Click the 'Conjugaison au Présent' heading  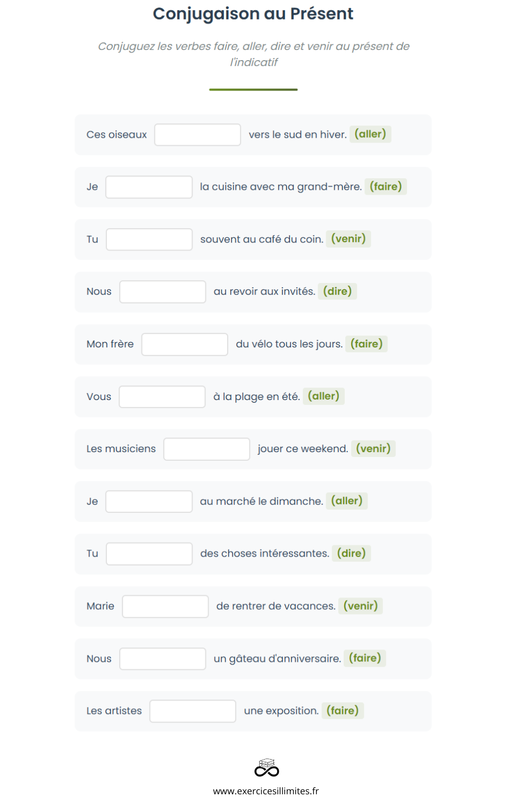pos(253,13)
